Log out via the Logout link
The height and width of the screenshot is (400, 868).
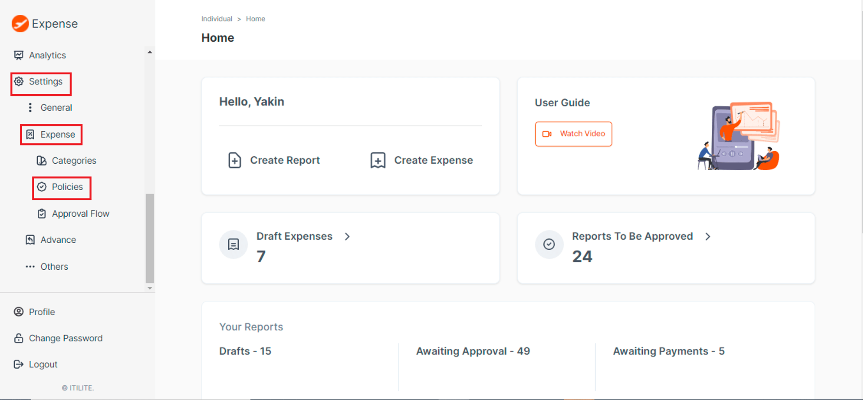tap(43, 364)
